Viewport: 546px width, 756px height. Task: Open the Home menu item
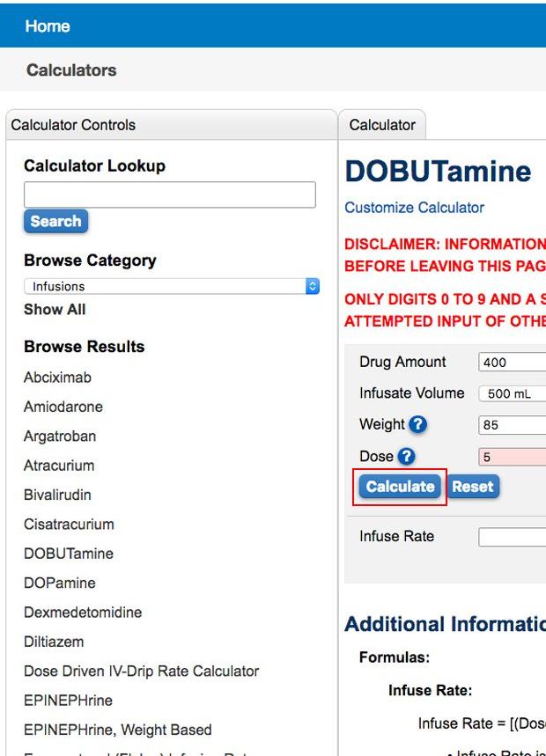pos(48,26)
